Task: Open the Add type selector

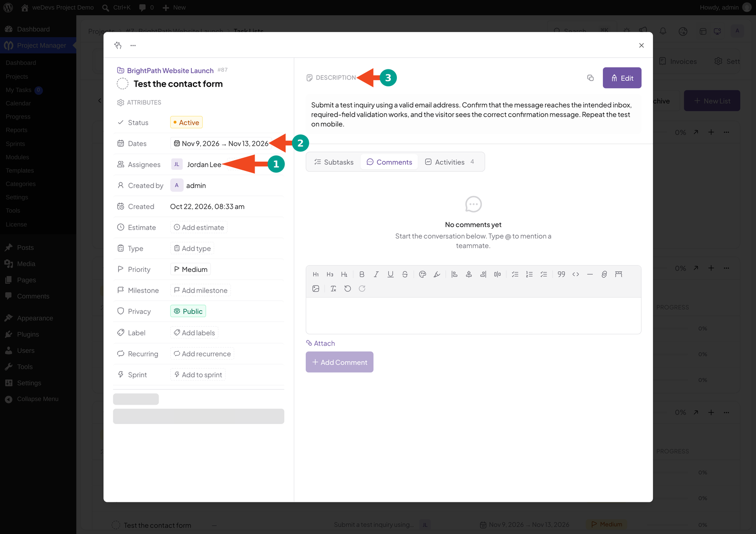Action: (192, 248)
